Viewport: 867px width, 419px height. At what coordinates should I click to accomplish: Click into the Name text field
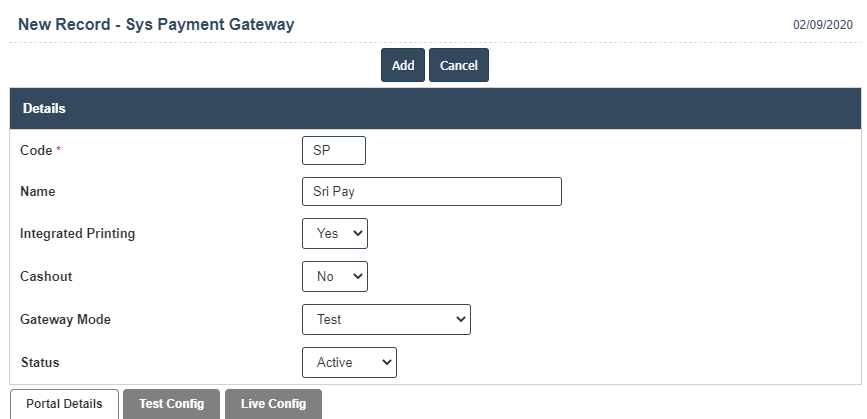pos(431,192)
